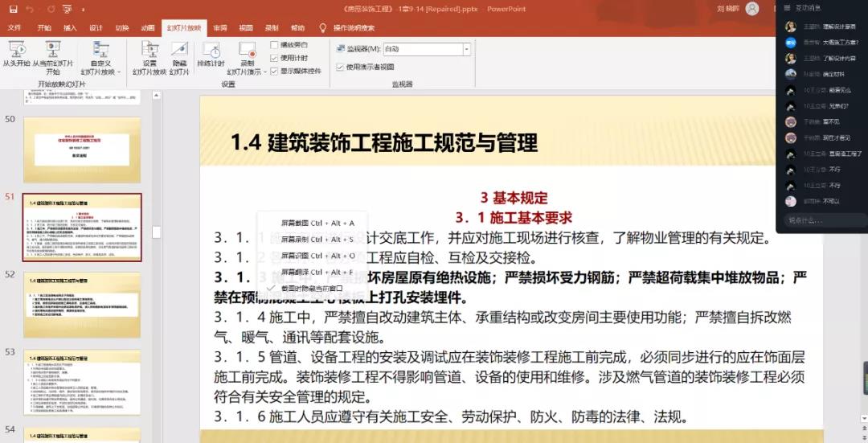Toggle 使用演示者视图 checkbox

tap(340, 67)
